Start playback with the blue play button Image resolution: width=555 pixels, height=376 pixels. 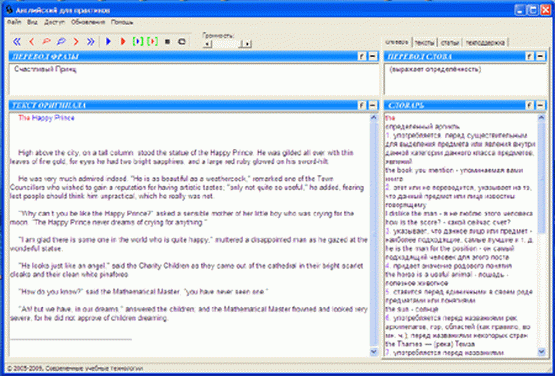pos(108,42)
